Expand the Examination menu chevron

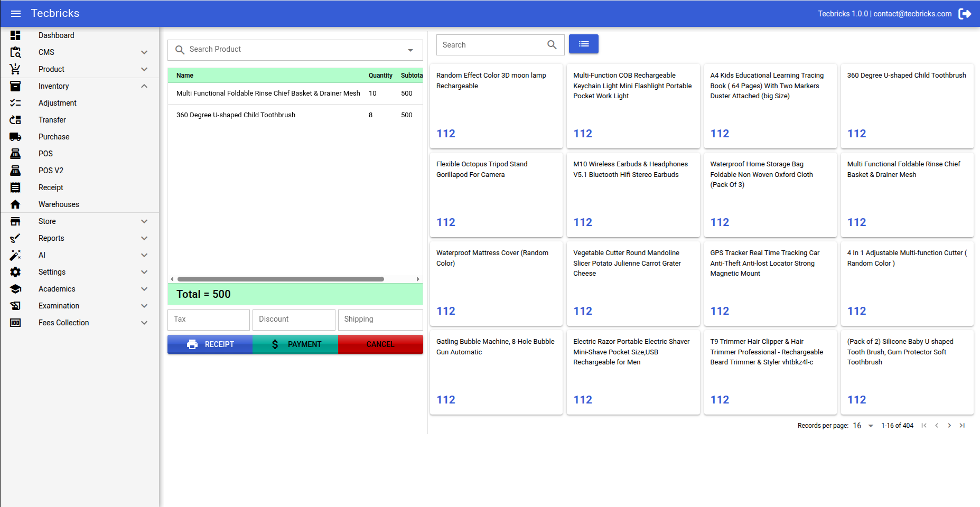coord(144,306)
